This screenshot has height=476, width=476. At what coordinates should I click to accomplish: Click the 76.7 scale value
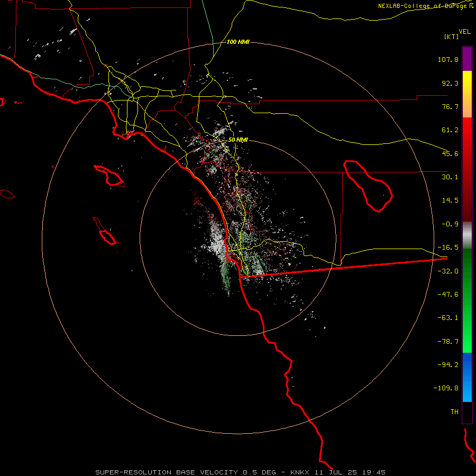450,106
